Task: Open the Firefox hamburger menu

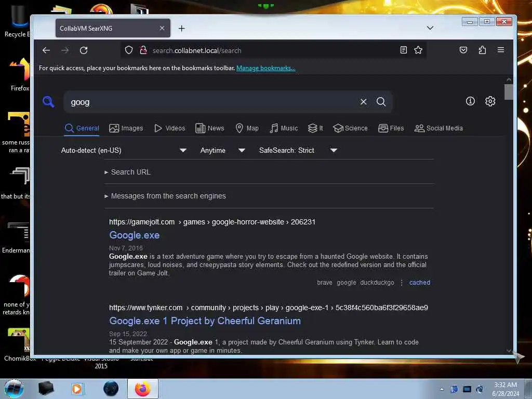Action: (500, 50)
